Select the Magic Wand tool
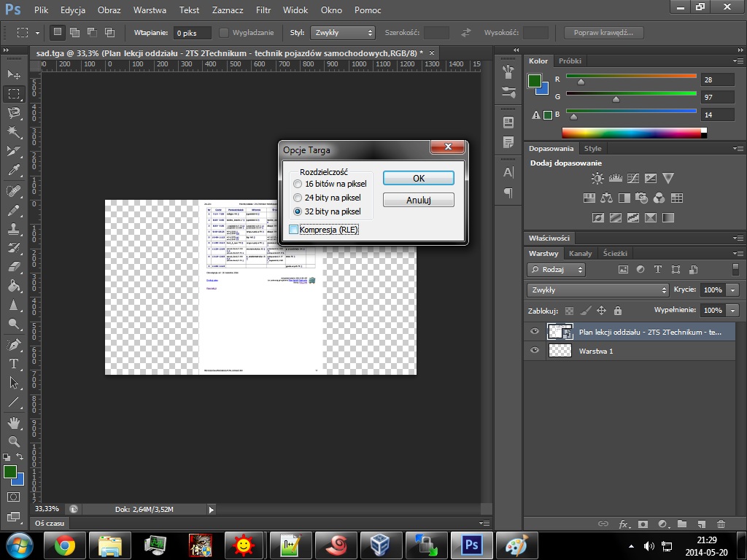The width and height of the screenshot is (747, 560). pos(14,132)
